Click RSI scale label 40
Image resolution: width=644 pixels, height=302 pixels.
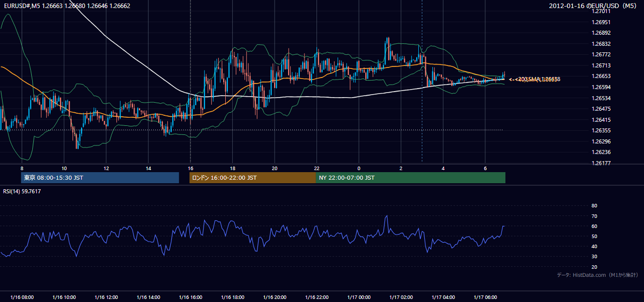pos(594,246)
